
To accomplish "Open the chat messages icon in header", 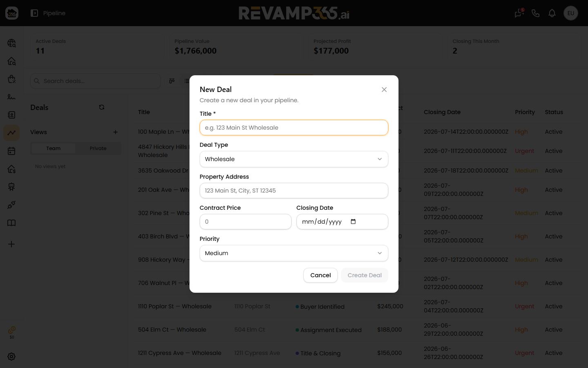I will click(519, 13).
